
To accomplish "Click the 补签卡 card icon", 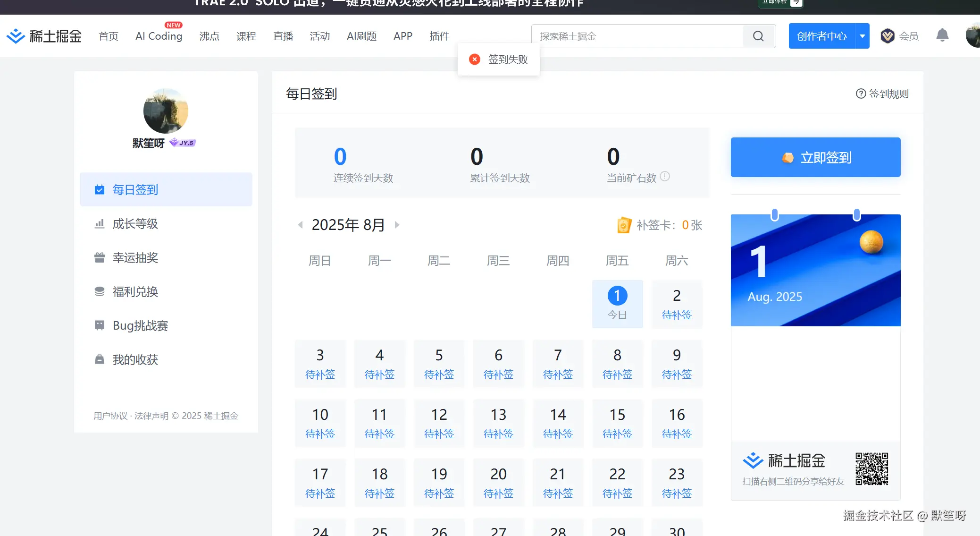I will pyautogui.click(x=624, y=225).
